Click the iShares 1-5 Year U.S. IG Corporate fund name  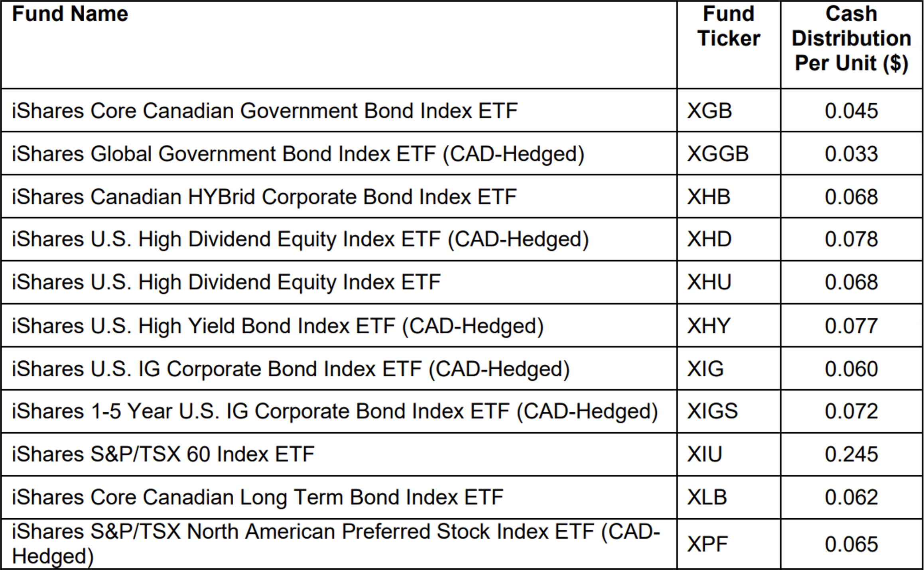pos(335,411)
